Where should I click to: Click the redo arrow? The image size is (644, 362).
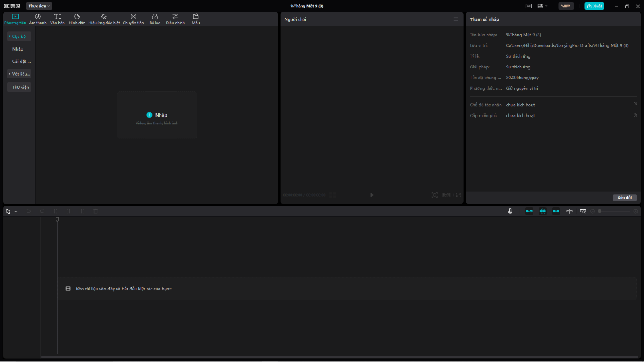point(42,211)
